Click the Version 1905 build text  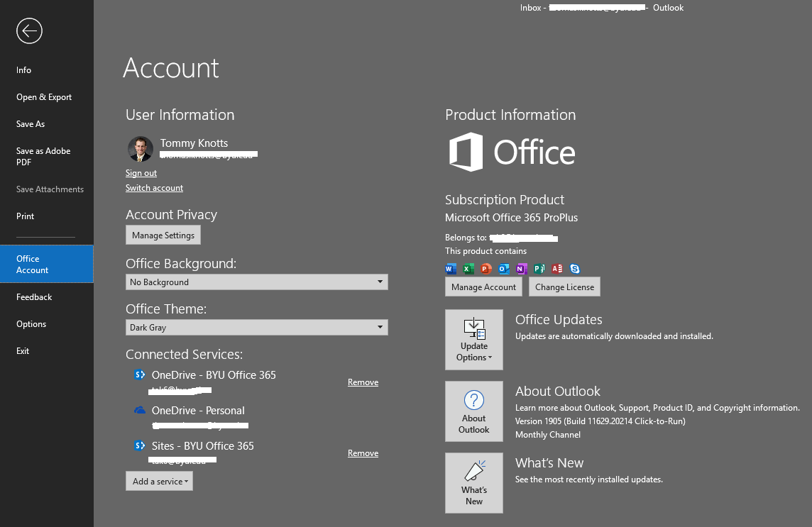(x=600, y=421)
